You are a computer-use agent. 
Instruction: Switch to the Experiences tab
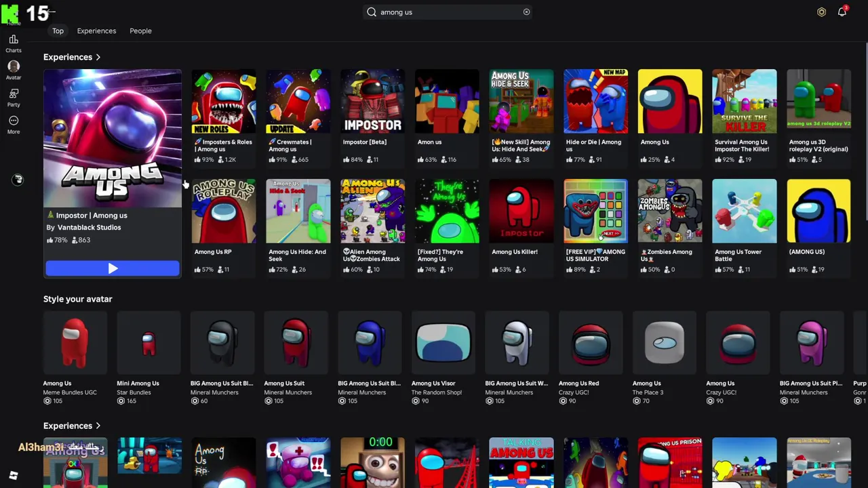point(96,30)
